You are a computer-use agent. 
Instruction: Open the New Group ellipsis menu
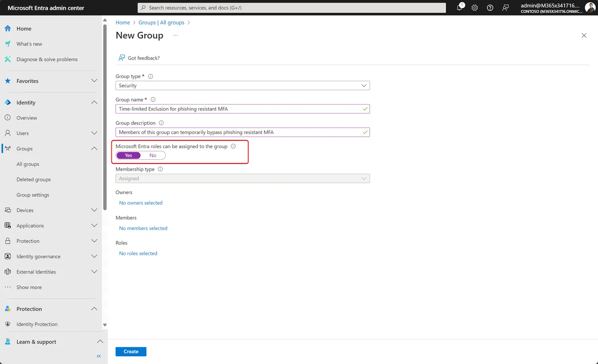pos(176,35)
